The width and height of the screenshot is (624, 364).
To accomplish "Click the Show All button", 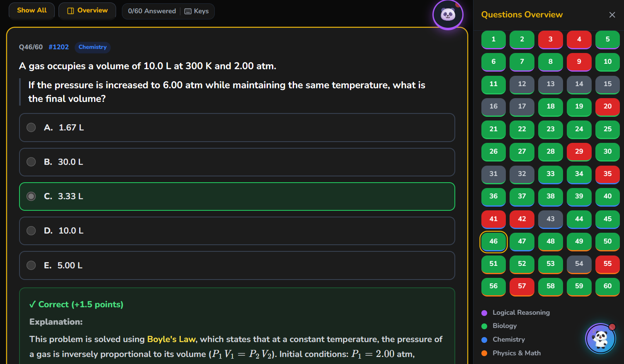I will pyautogui.click(x=32, y=10).
